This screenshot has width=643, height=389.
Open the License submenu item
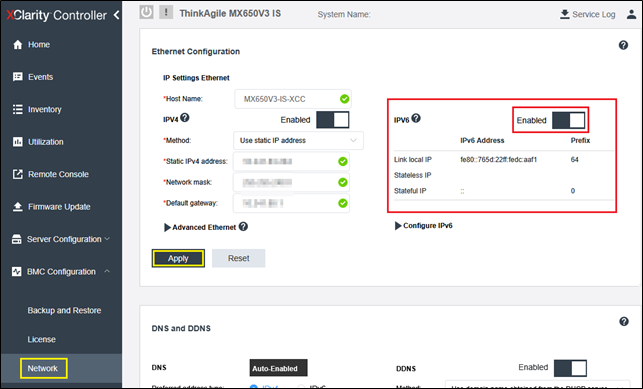point(41,339)
